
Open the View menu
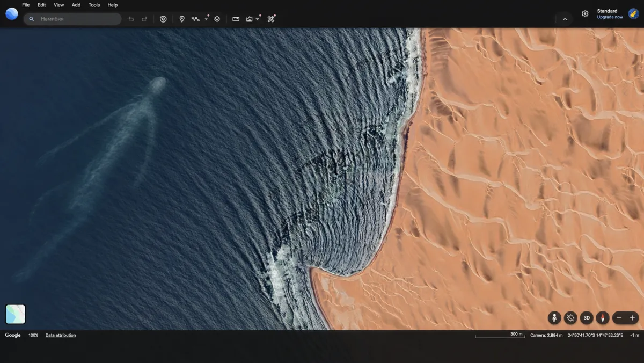click(59, 5)
